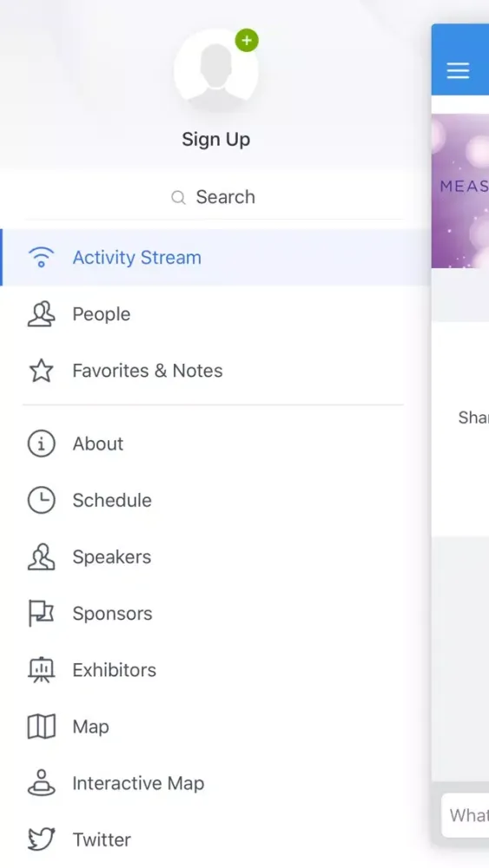The height and width of the screenshot is (868, 489).
Task: Click the green plus badge on avatar
Action: (x=247, y=41)
